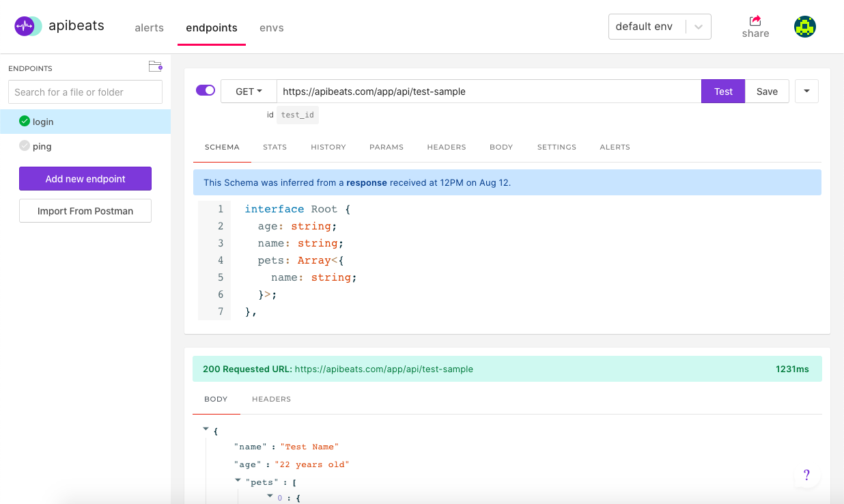Click the green check icon beside login
The image size is (844, 504).
click(x=25, y=122)
